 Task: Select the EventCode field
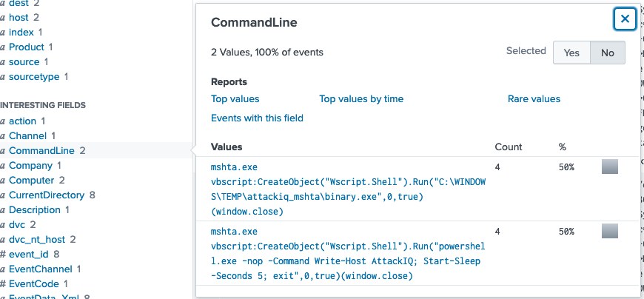[33, 283]
